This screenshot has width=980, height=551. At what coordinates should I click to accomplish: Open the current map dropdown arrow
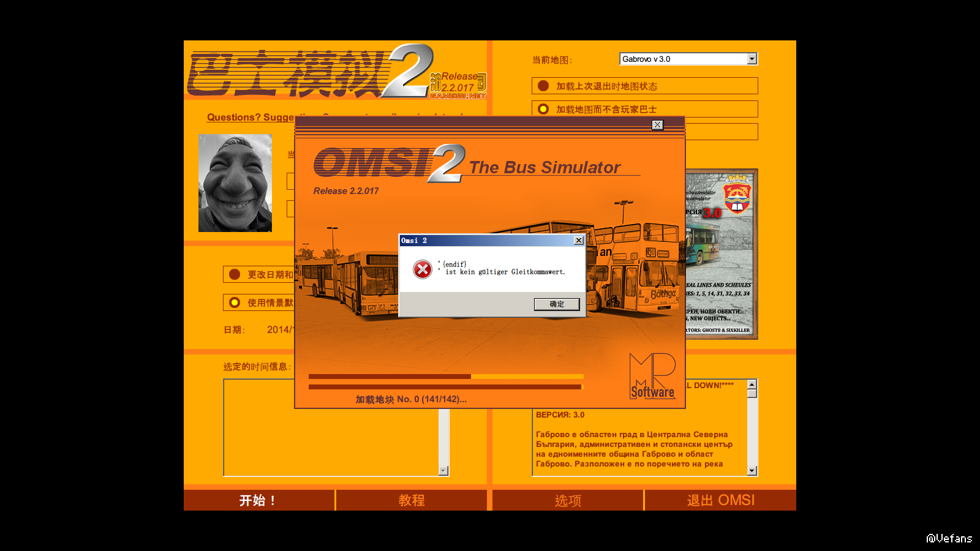pos(752,59)
